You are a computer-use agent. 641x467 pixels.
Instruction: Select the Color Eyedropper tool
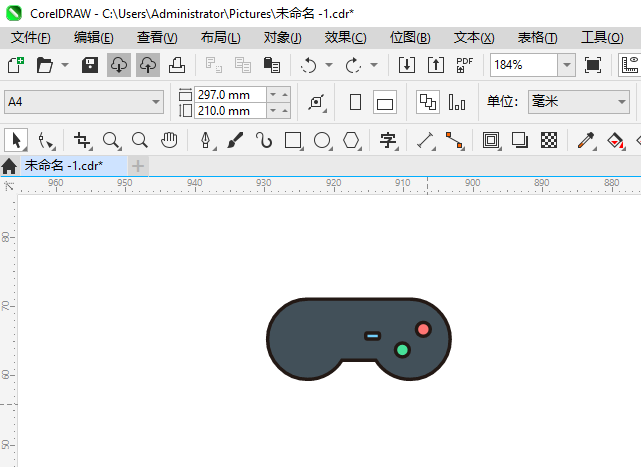pyautogui.click(x=586, y=141)
